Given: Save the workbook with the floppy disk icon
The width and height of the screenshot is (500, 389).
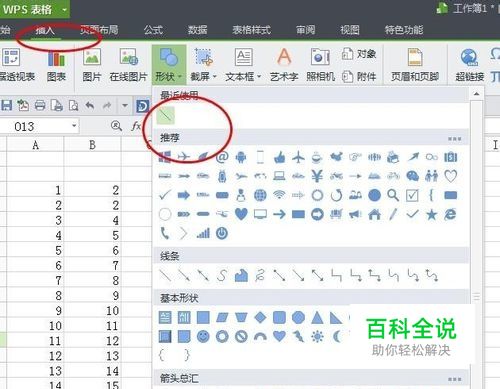Looking at the screenshot, I should point(7,106).
